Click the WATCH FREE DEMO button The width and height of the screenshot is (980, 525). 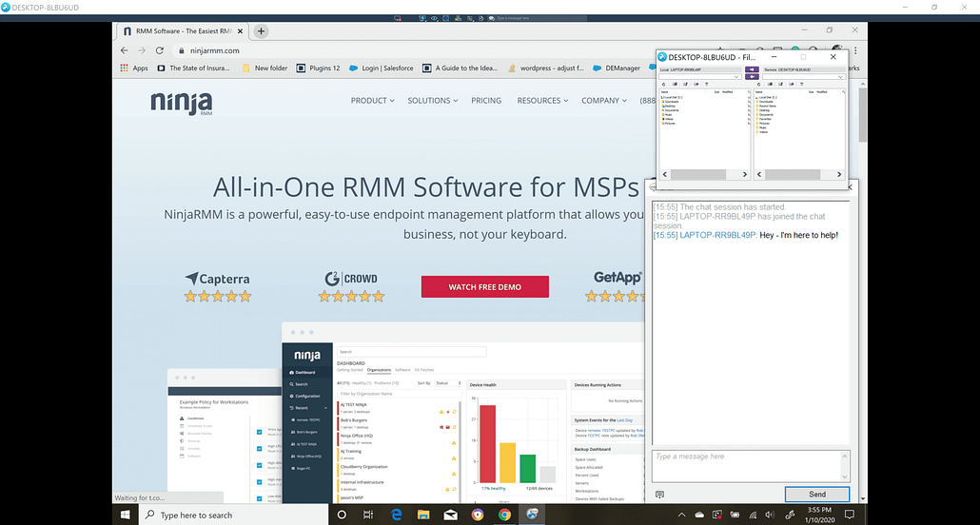[485, 286]
